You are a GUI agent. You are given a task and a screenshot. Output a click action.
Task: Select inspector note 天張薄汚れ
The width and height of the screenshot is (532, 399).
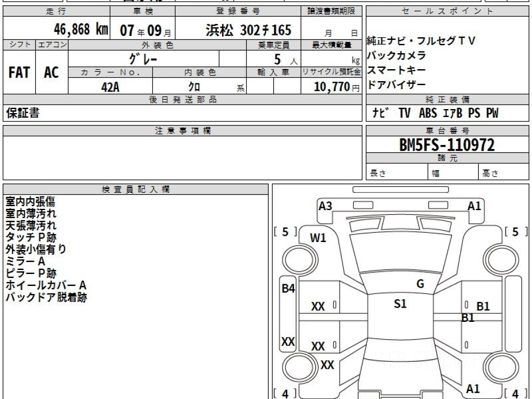(x=31, y=226)
